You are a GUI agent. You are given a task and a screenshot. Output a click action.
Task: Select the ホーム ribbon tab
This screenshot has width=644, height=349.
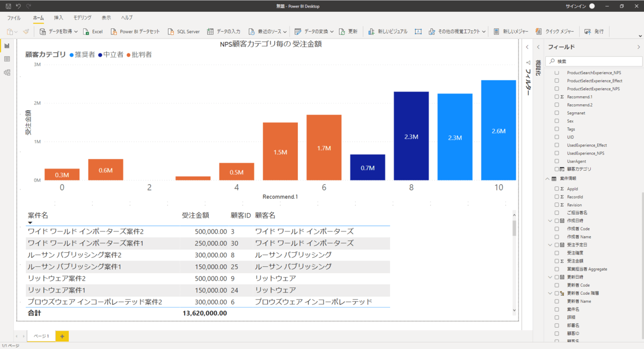[39, 18]
